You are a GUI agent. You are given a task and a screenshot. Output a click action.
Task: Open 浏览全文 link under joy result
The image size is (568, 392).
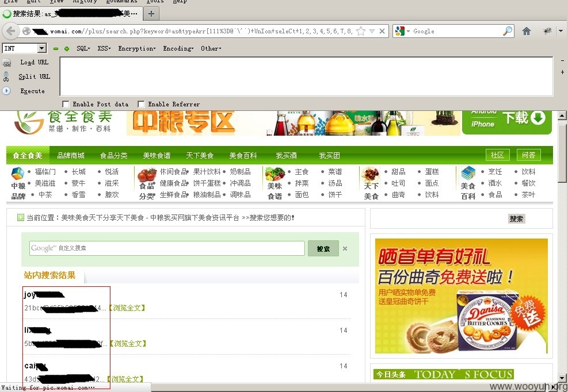[127, 308]
